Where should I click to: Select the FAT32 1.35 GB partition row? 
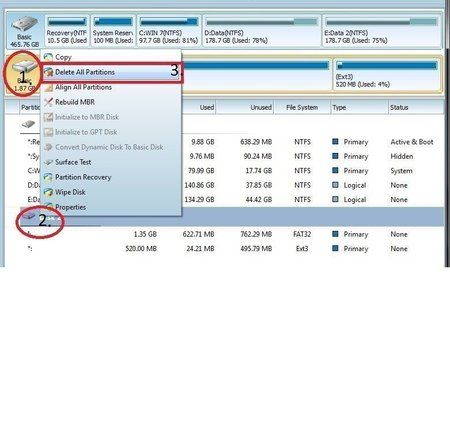tap(224, 234)
